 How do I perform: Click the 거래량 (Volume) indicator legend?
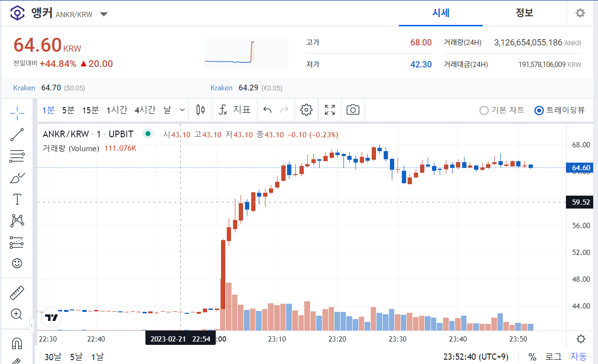[x=71, y=148]
